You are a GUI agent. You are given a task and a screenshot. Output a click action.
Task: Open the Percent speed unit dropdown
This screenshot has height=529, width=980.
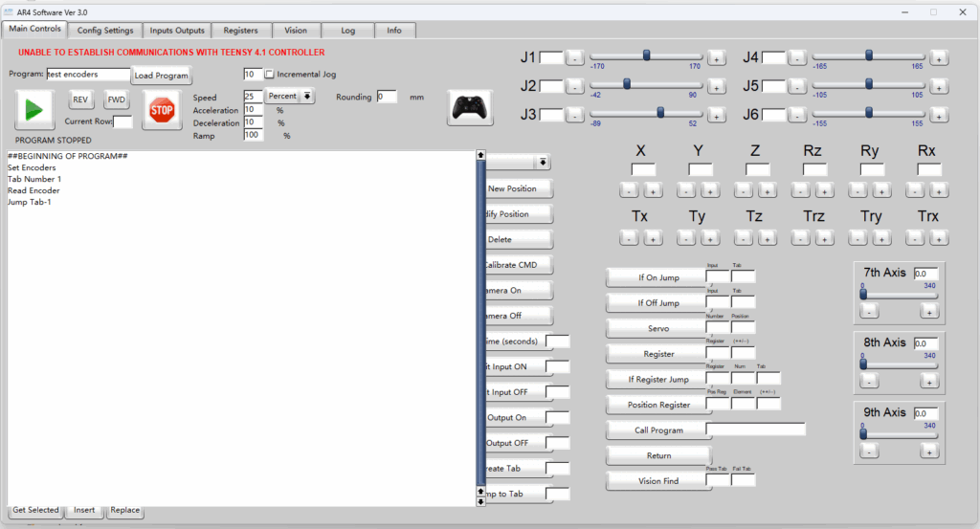coord(307,96)
